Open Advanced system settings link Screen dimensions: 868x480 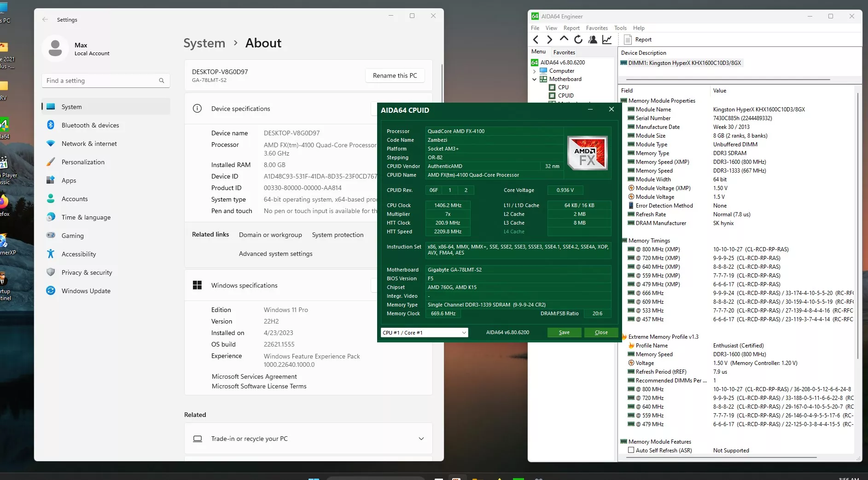275,254
